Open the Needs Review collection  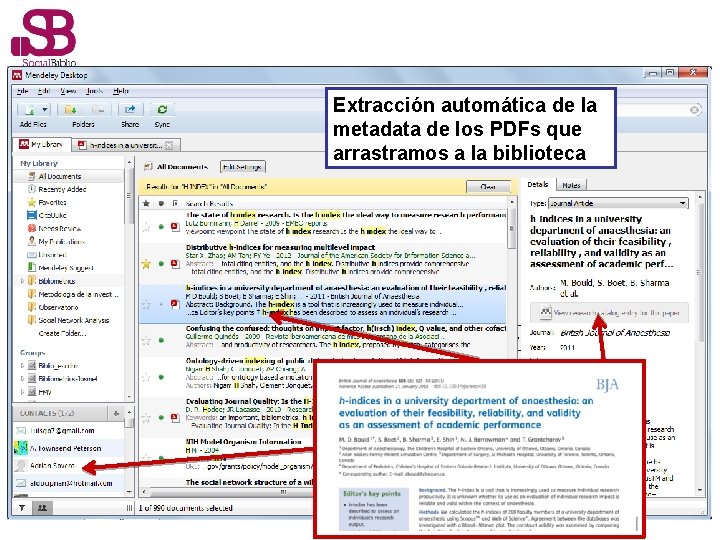pos(60,229)
